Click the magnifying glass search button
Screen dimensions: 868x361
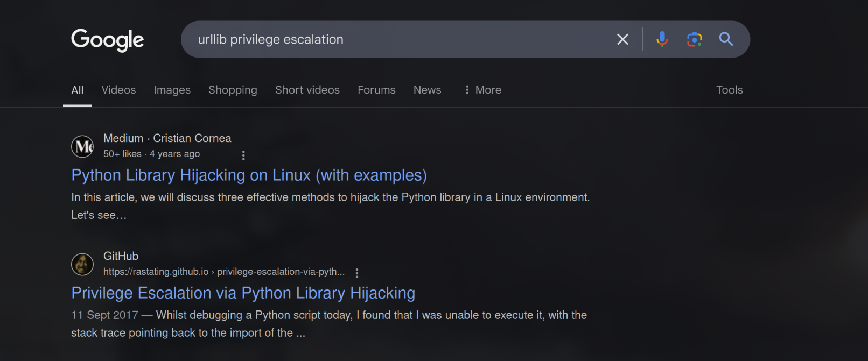click(726, 39)
